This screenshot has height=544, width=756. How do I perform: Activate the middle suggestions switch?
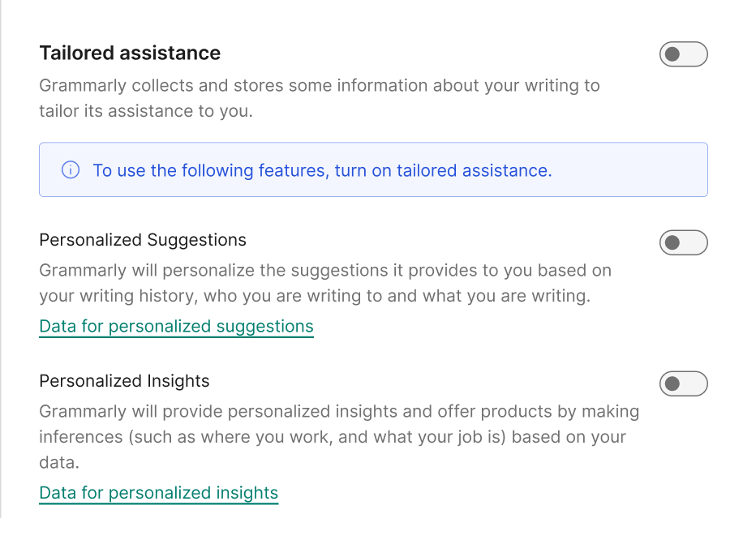click(x=683, y=242)
